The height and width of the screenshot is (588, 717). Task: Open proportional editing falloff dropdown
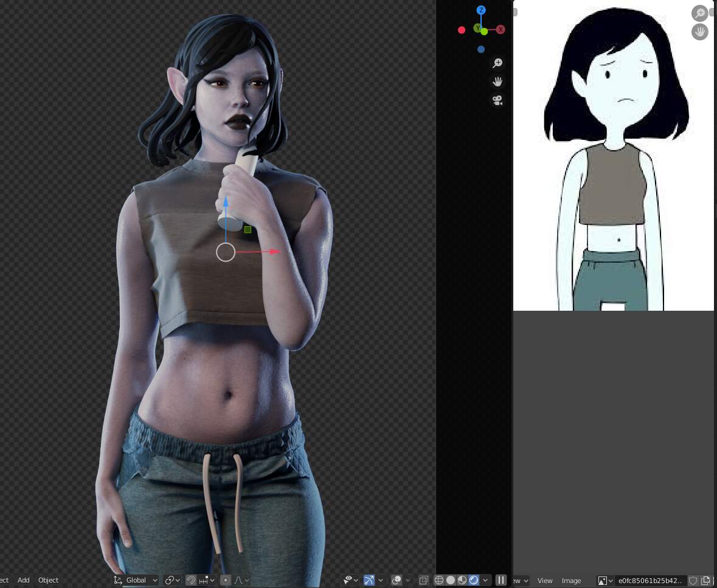(x=241, y=580)
